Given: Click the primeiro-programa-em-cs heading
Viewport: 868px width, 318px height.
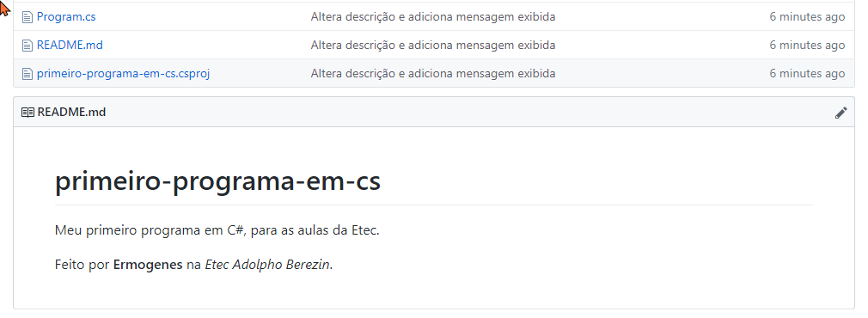Looking at the screenshot, I should (x=217, y=182).
